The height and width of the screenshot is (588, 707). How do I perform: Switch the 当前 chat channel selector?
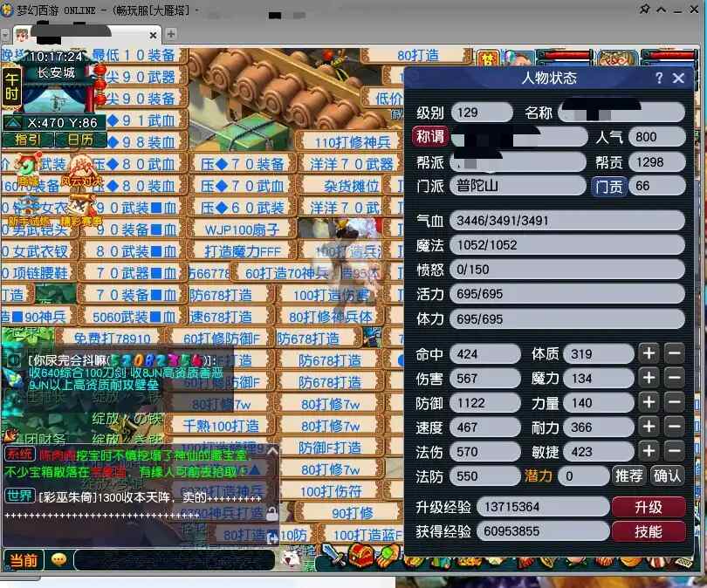tap(24, 560)
